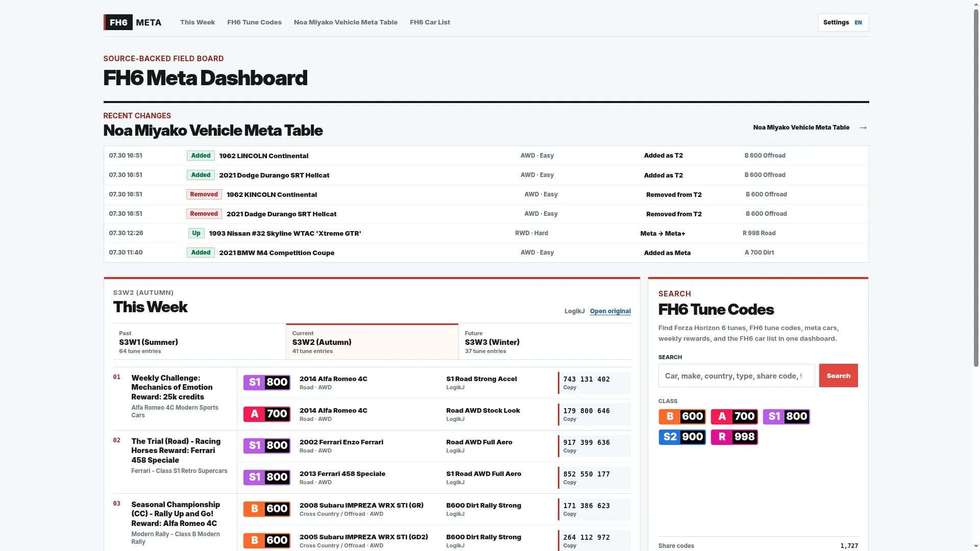Image resolution: width=980 pixels, height=551 pixels.
Task: Copy share code 917 399 636
Action: click(594, 446)
